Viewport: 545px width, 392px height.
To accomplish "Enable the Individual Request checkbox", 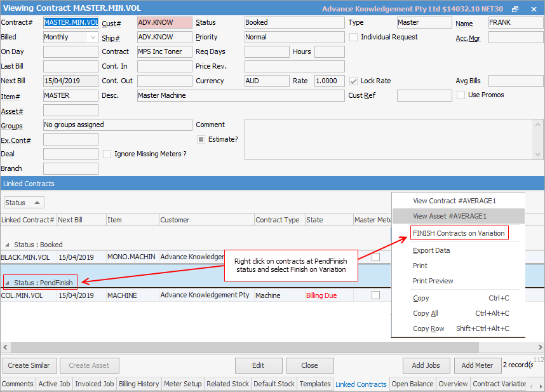I will tap(354, 37).
